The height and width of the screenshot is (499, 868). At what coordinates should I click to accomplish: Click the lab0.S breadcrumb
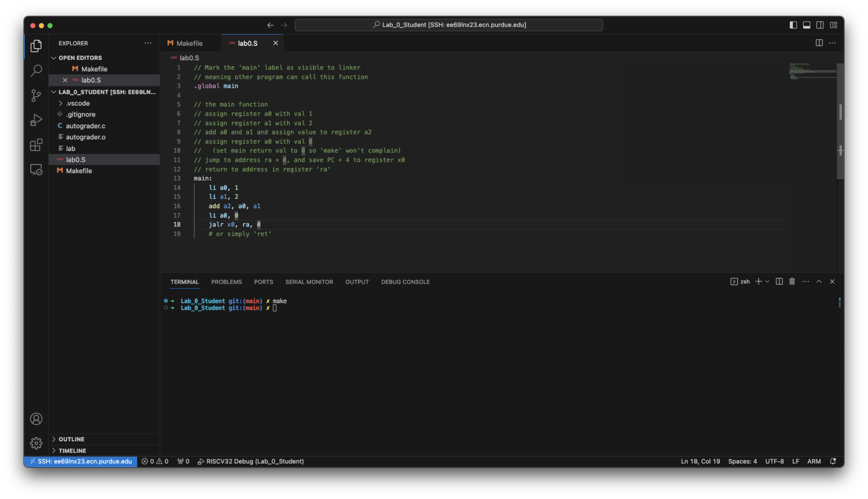[185, 58]
